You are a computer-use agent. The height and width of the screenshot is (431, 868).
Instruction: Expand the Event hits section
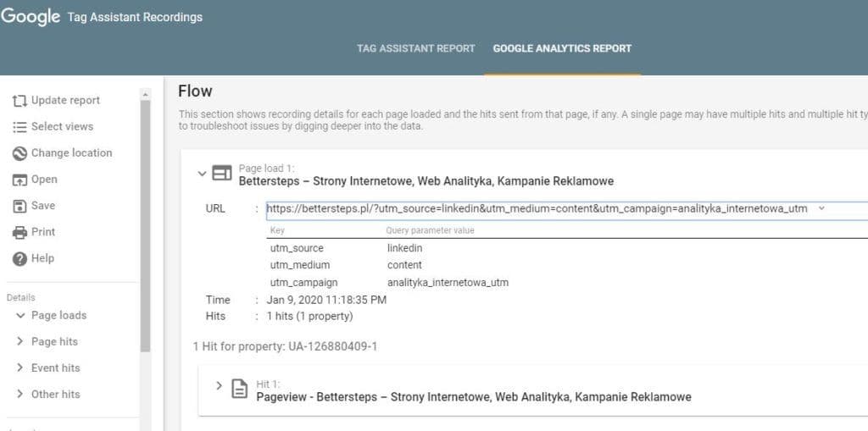coord(20,368)
